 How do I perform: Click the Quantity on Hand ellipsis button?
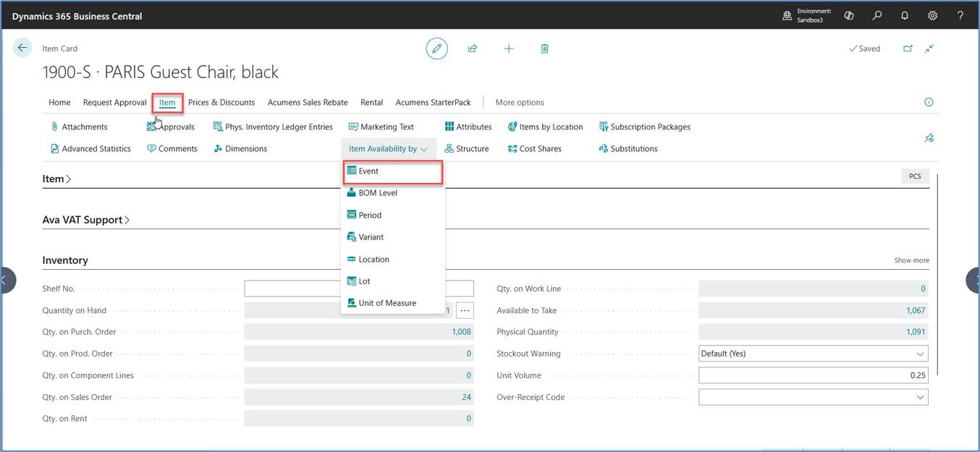[x=465, y=310]
